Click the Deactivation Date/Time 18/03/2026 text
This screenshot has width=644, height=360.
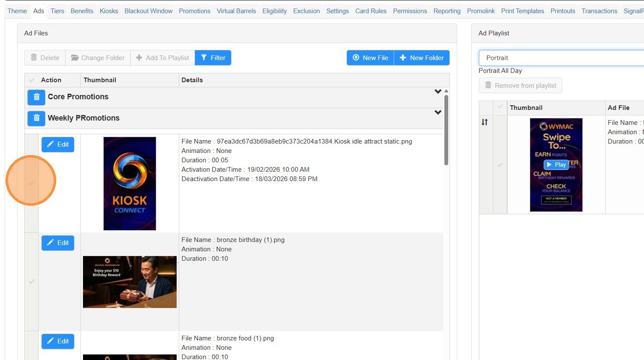pyautogui.click(x=249, y=179)
